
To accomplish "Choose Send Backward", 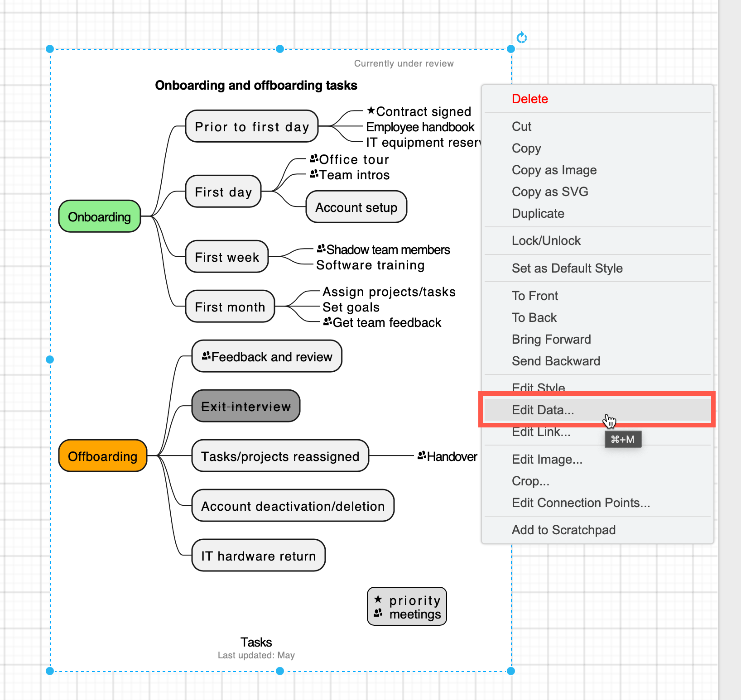I will coord(556,361).
